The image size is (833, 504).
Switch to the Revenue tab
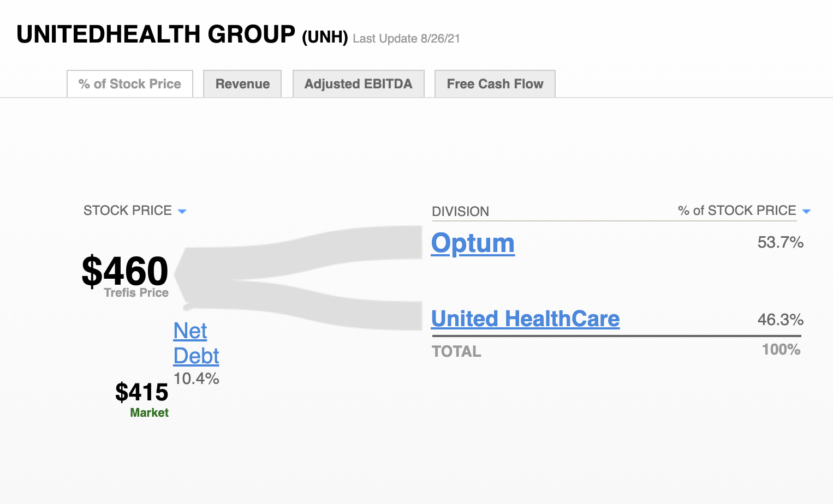(x=242, y=84)
